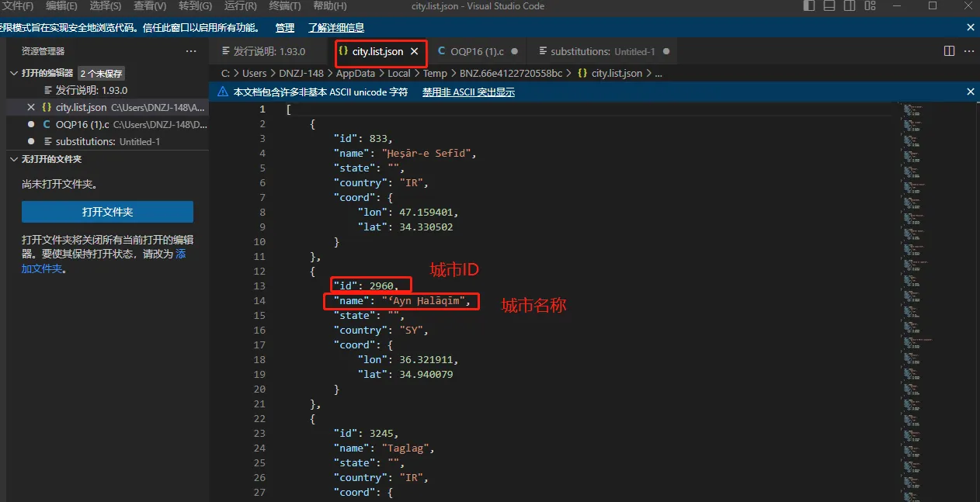Viewport: 980px width, 502px height.
Task: Click the split editor right icon
Action: coord(949,51)
